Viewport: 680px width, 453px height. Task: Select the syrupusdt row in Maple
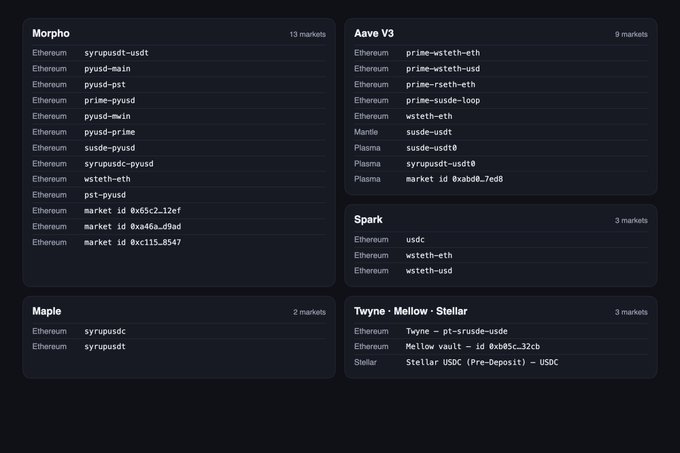tap(179, 346)
